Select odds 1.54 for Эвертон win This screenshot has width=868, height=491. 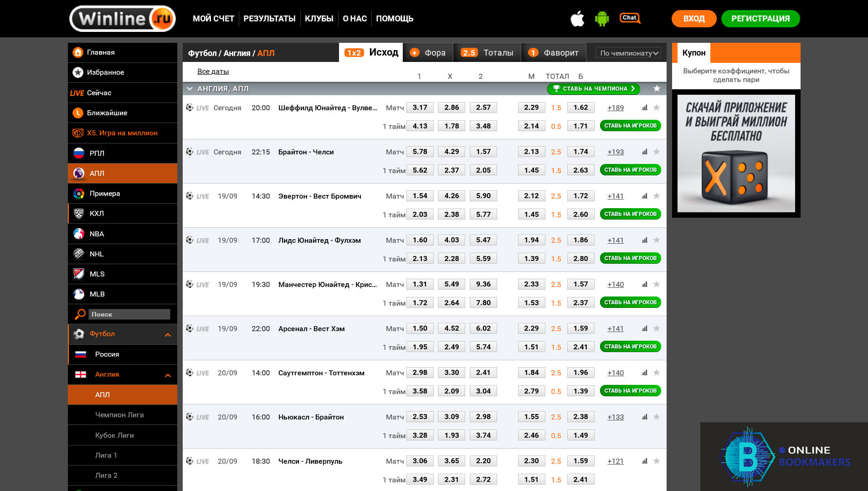[420, 196]
